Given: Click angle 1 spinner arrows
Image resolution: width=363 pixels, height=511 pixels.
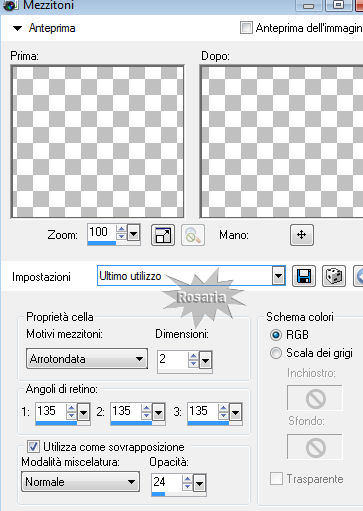Looking at the screenshot, I should pos(71,412).
